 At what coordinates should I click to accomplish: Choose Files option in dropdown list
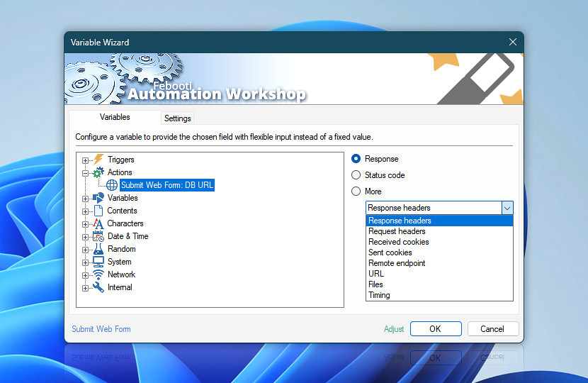point(439,284)
